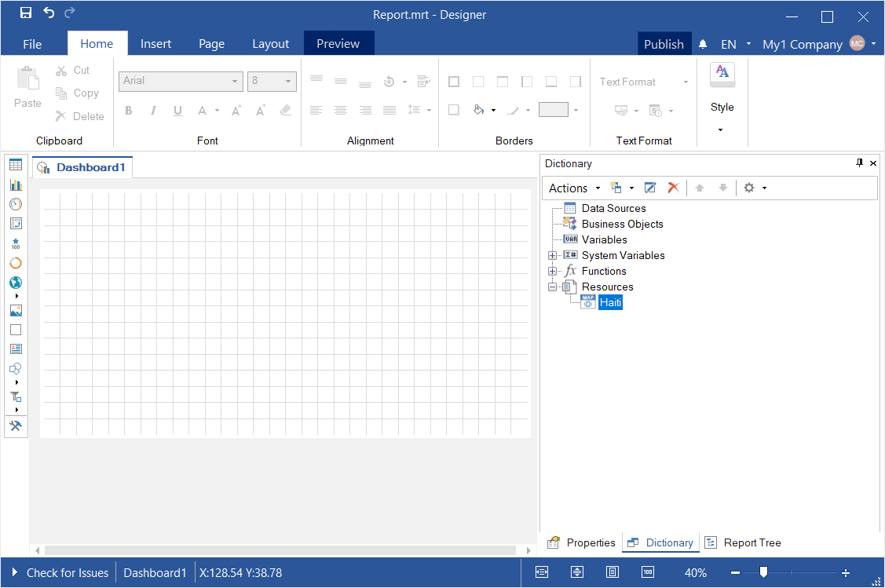Open the Report Tree panel tab
The width and height of the screenshot is (885, 588).
click(x=743, y=542)
